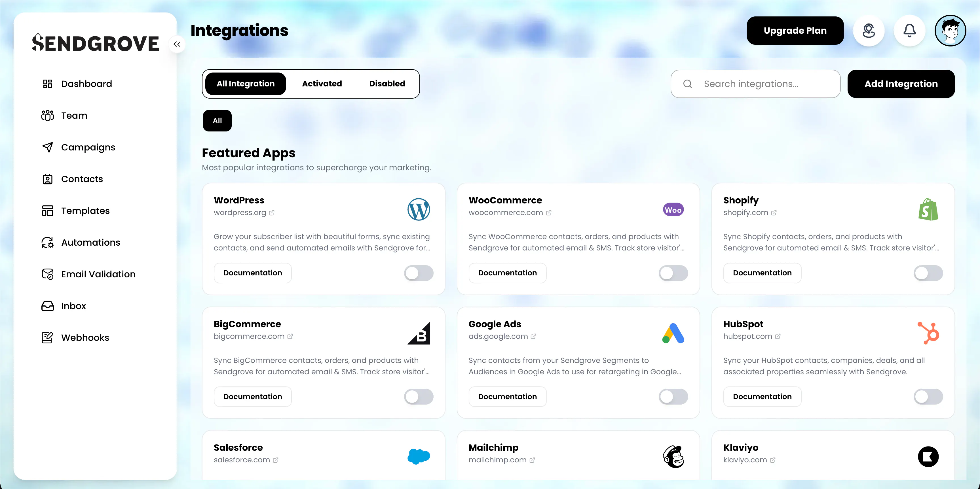
Task: Open the wordpress.org external link
Action: tap(244, 212)
